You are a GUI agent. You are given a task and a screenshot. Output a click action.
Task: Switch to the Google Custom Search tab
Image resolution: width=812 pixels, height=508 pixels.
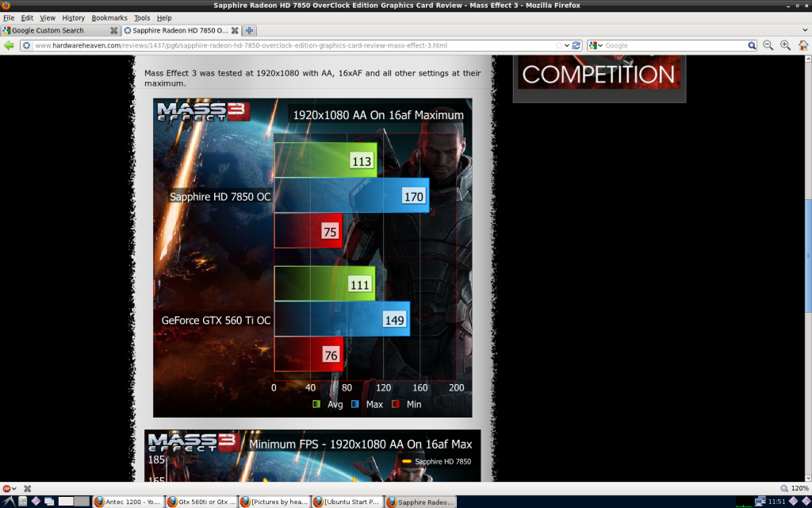point(59,31)
